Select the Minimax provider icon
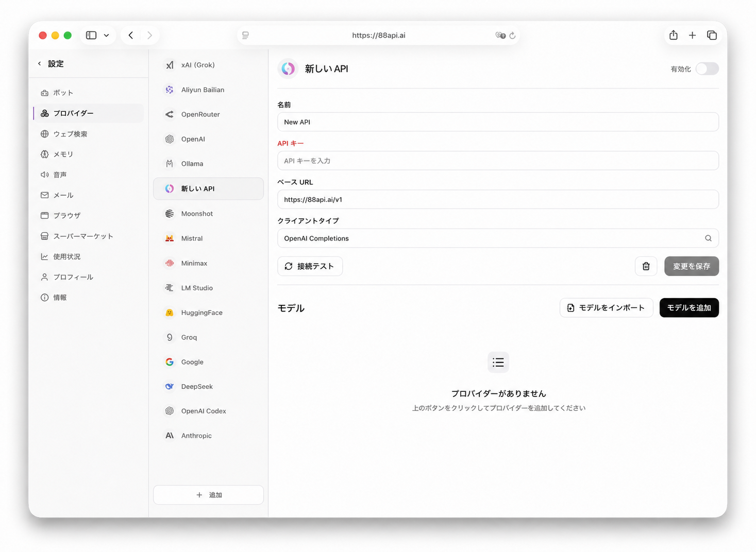 tap(170, 263)
